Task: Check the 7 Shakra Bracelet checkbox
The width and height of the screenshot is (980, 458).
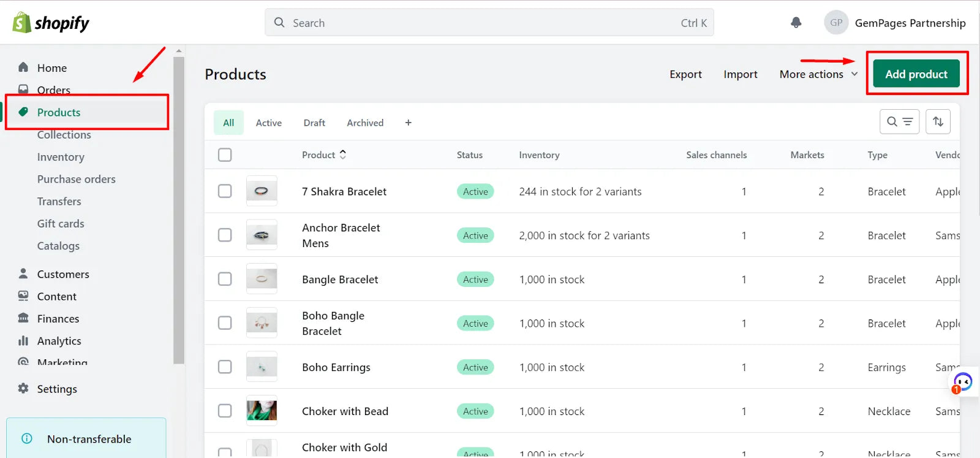Action: [225, 191]
